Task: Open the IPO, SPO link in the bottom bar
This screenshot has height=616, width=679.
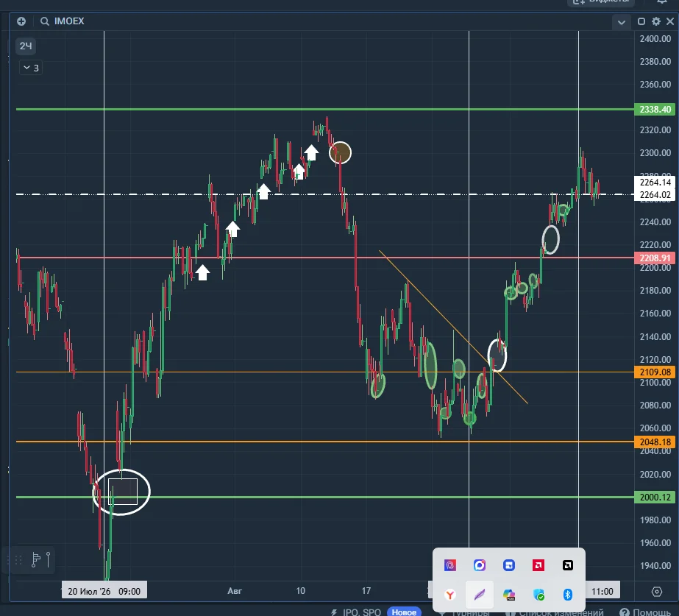Action: click(x=362, y=612)
